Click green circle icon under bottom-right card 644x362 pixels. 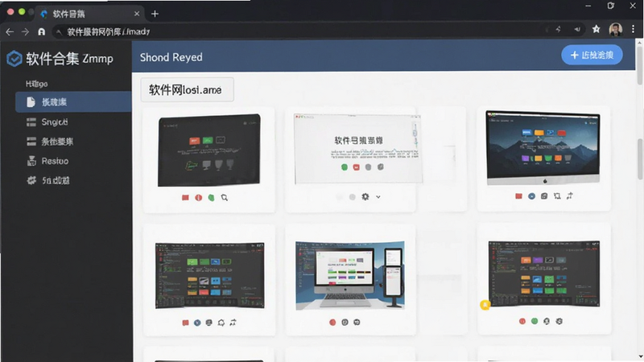click(535, 321)
